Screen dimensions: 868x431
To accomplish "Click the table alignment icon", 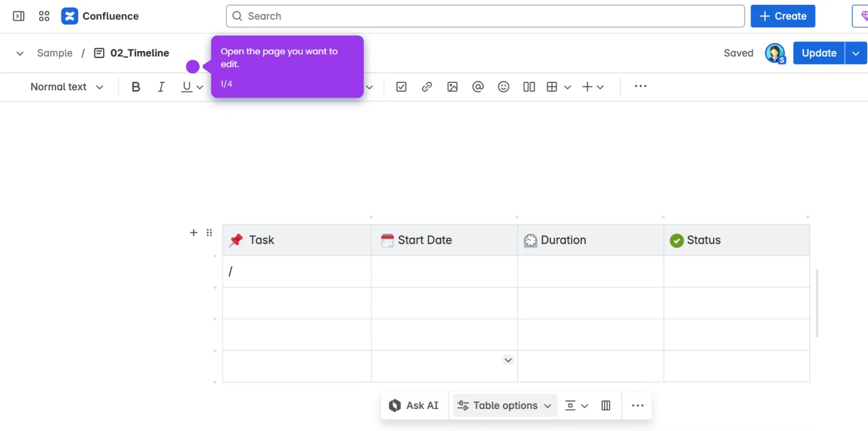I will (570, 405).
